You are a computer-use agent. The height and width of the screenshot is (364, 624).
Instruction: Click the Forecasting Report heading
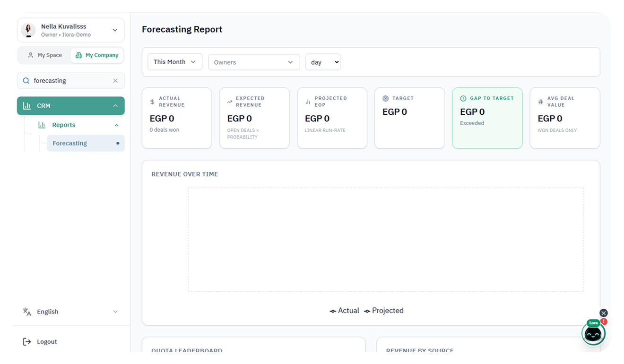point(182,29)
